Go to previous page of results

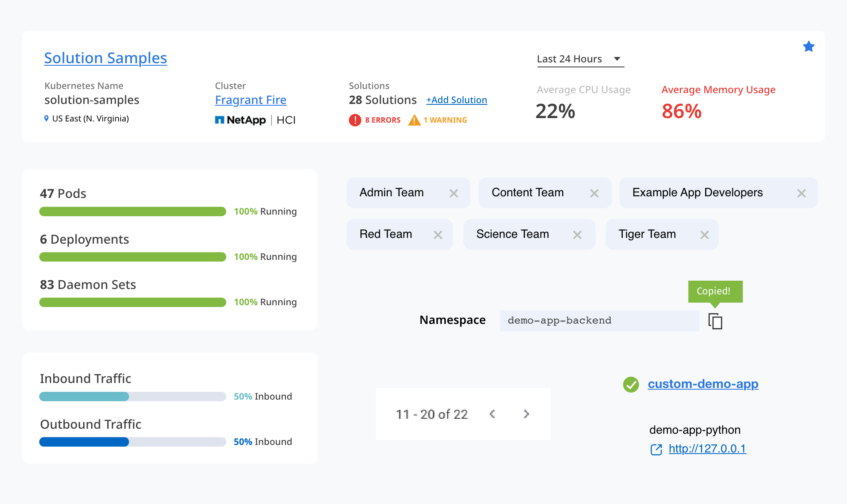tap(493, 414)
